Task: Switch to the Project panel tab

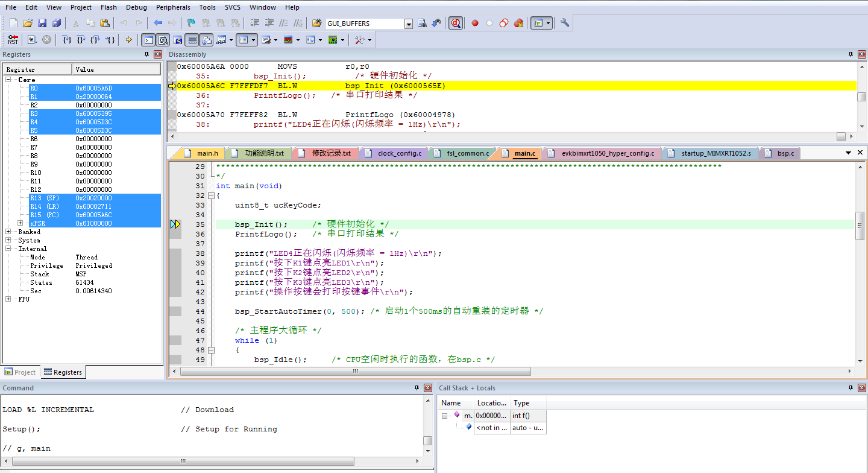Action: (20, 372)
